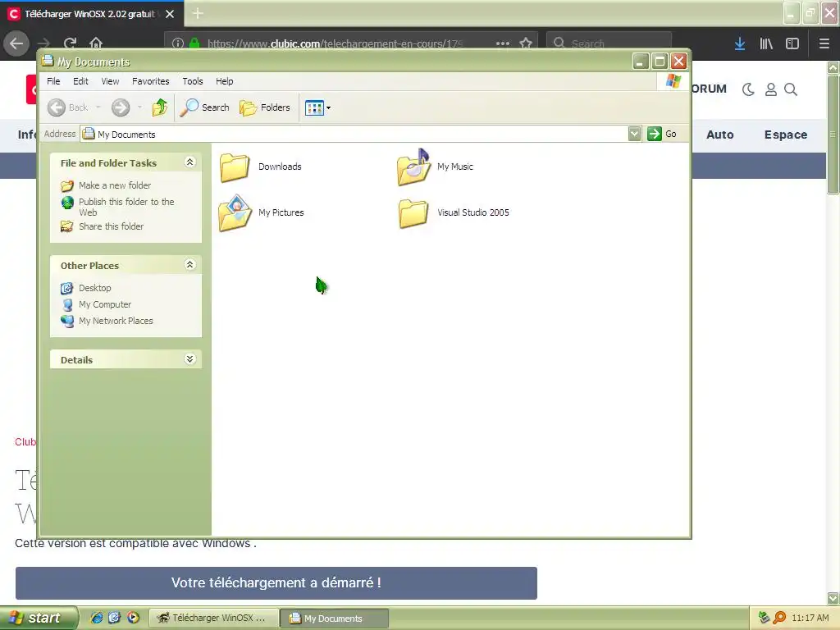Go up one folder level
Viewport: 840px width, 630px height.
pos(160,107)
